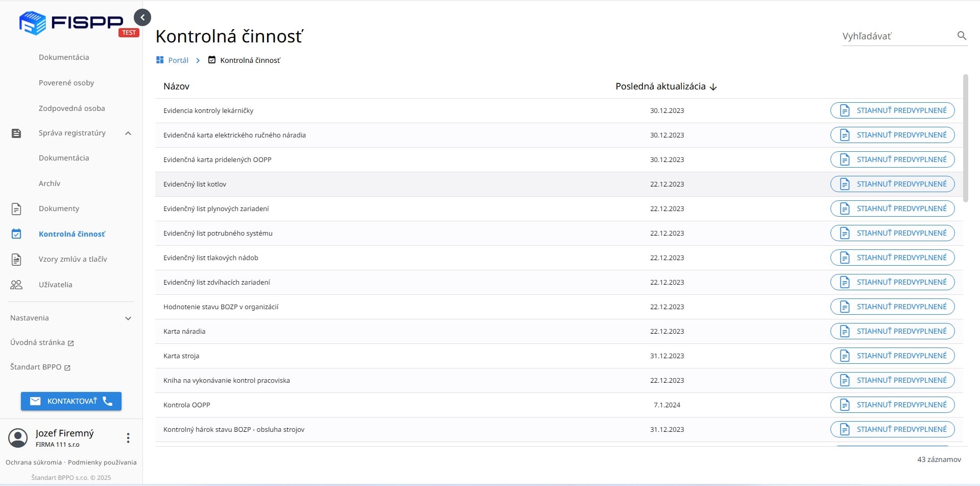Image resolution: width=980 pixels, height=486 pixels.
Task: Open Poverené osoby menu item
Action: click(66, 83)
